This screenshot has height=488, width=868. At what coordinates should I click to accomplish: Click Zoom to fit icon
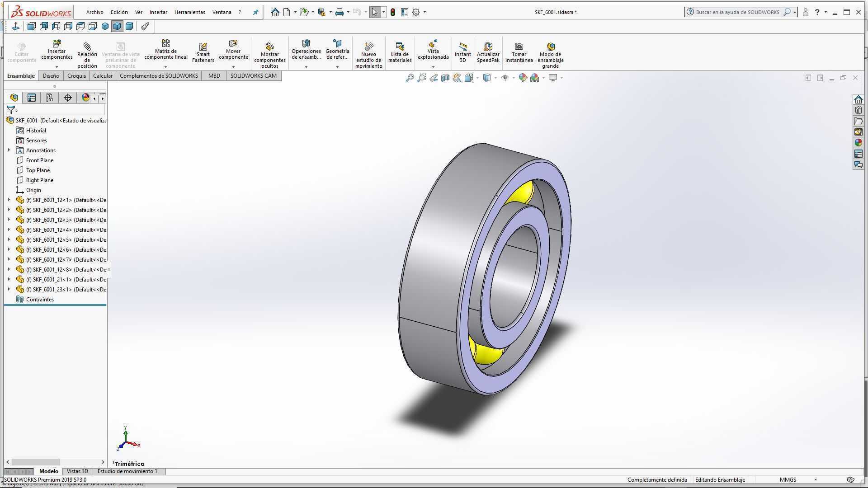[x=410, y=78]
